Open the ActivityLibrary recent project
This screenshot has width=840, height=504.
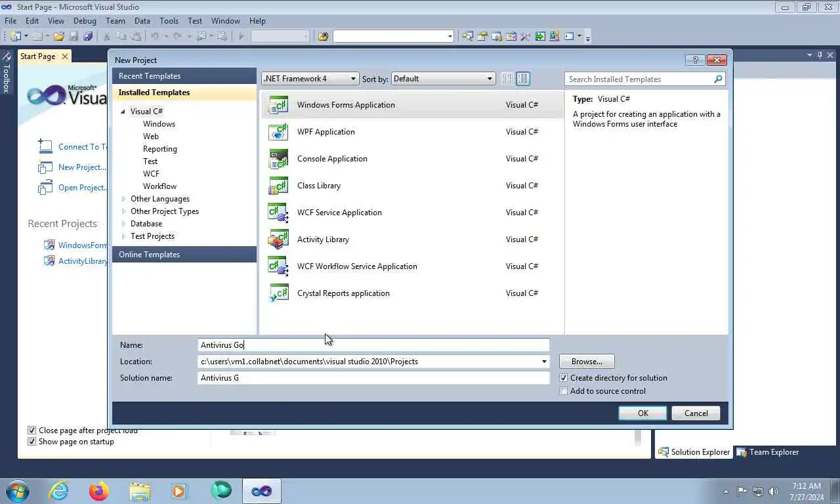pyautogui.click(x=83, y=261)
